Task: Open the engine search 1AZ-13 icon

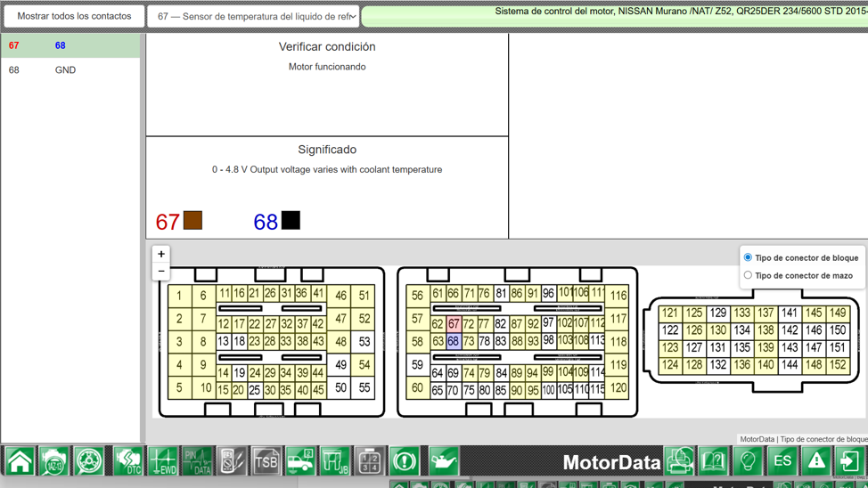Action: [x=54, y=461]
